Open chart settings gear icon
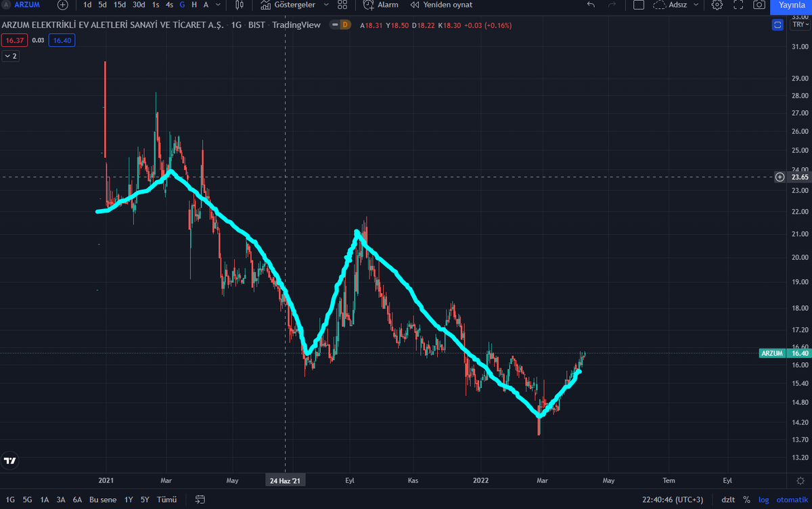 pos(717,5)
